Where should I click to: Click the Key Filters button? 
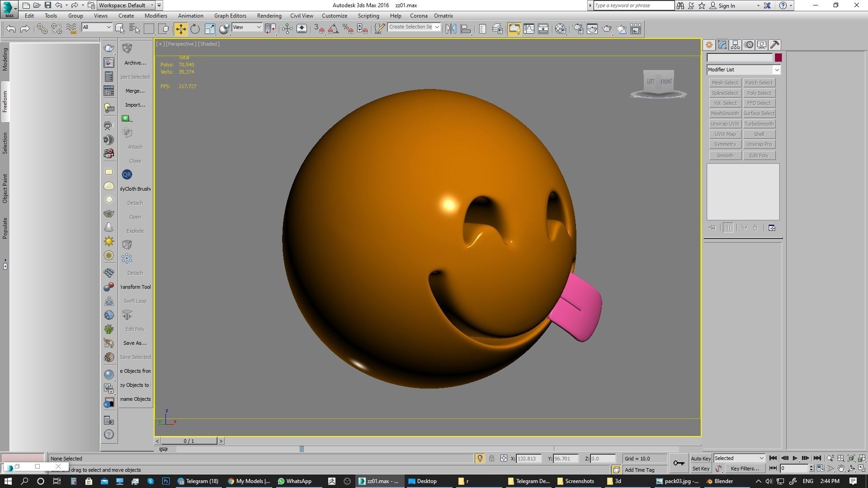745,469
